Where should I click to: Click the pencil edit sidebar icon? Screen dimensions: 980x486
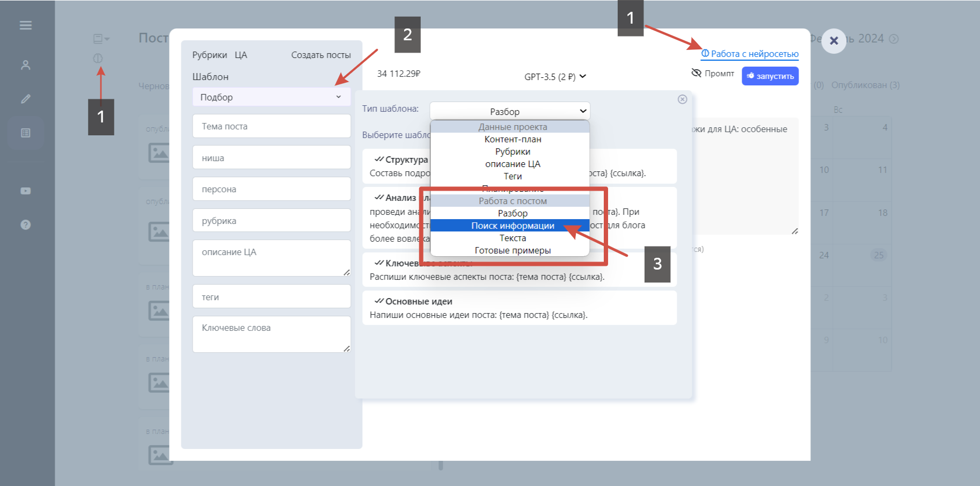[x=25, y=99]
